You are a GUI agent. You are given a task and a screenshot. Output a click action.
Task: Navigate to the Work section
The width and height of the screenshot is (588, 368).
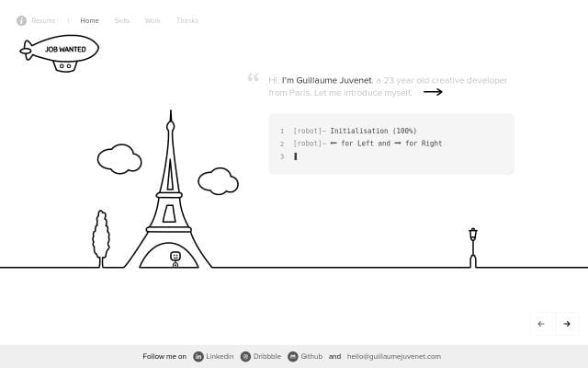click(153, 20)
